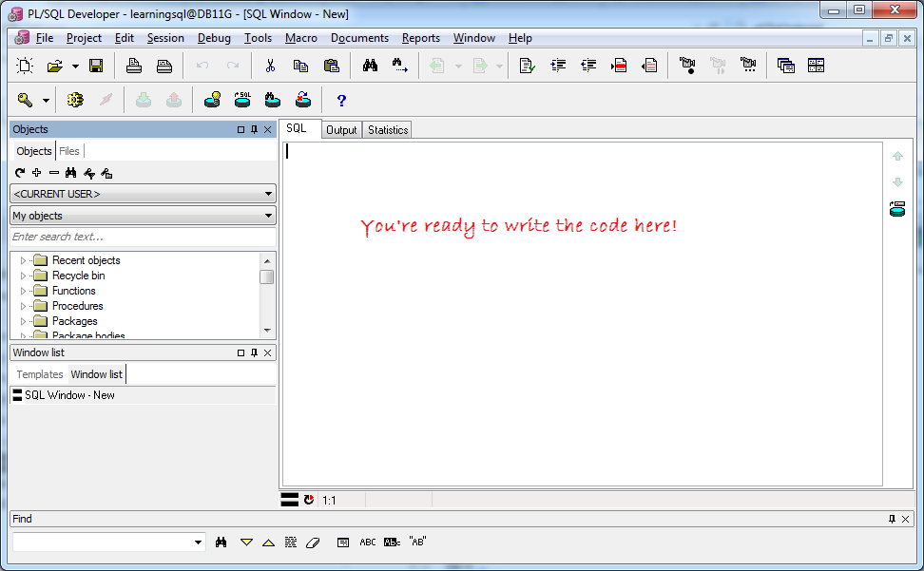The height and width of the screenshot is (571, 924).
Task: Expand the Packages folder
Action: [x=23, y=321]
